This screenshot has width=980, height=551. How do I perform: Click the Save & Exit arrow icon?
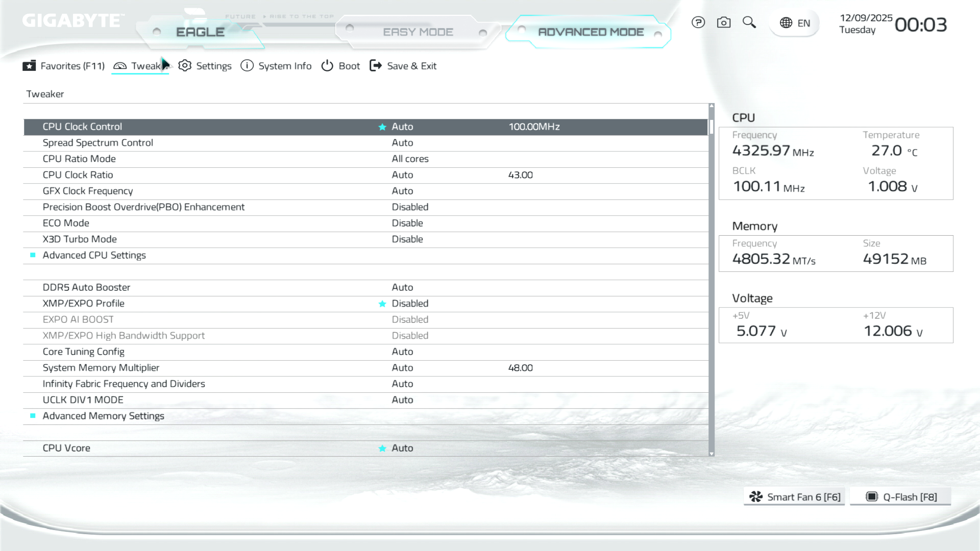point(376,66)
